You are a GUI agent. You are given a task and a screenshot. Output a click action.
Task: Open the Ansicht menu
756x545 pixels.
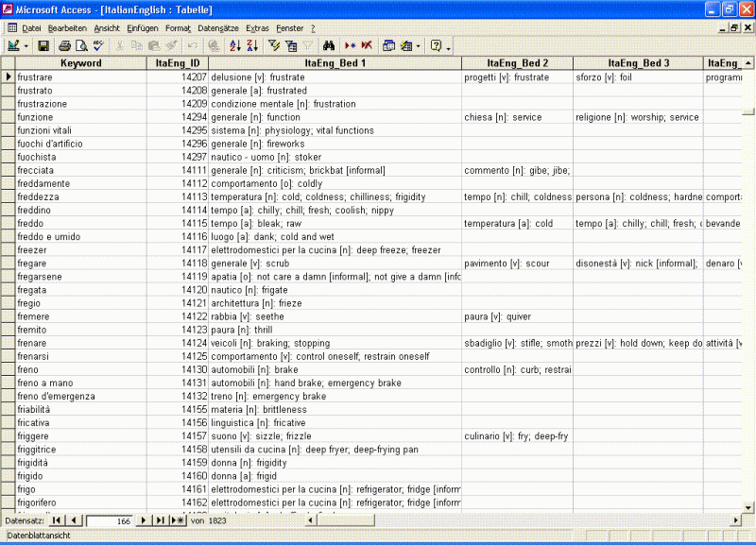pyautogui.click(x=107, y=28)
